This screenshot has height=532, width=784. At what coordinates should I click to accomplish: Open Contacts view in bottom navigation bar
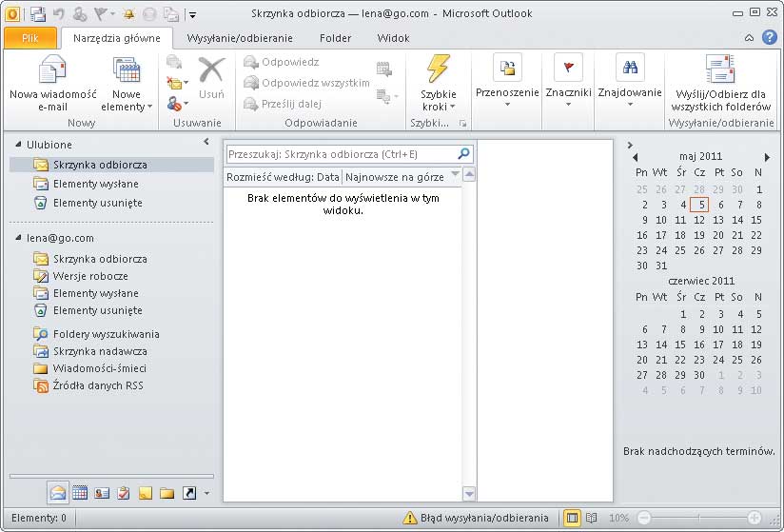[x=101, y=493]
